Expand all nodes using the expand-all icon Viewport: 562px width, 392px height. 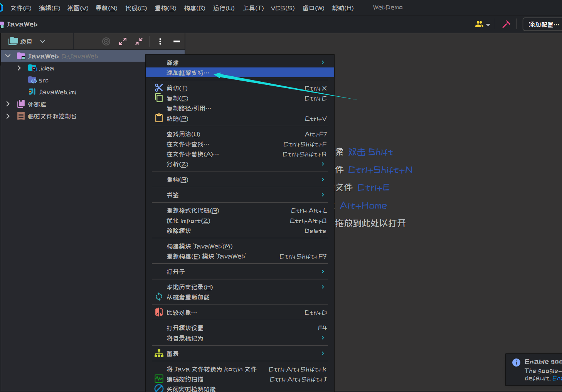[123, 41]
